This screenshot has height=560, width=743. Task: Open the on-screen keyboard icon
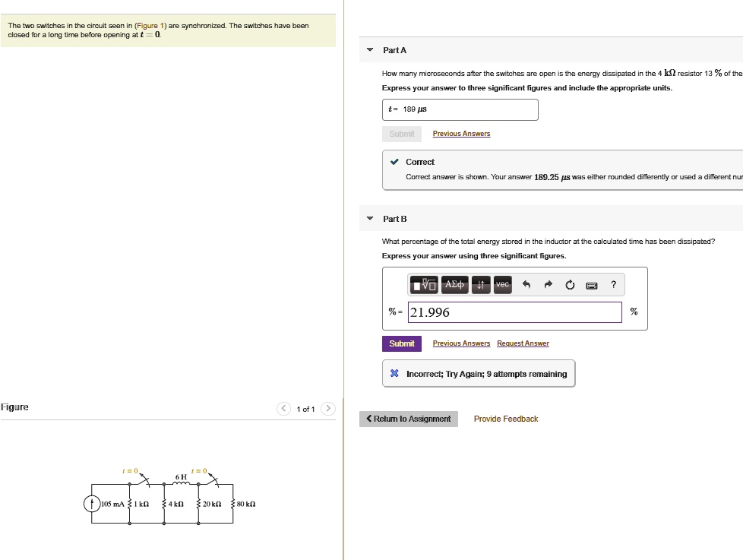[x=591, y=284]
